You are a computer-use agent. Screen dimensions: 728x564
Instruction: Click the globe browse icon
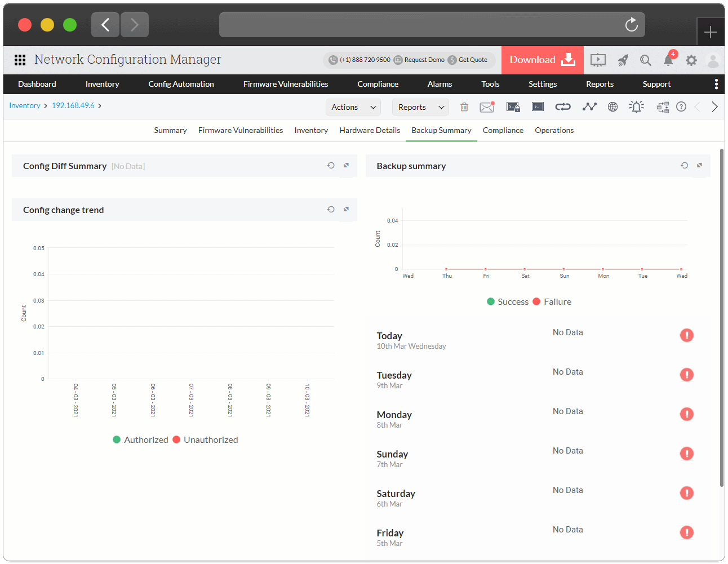[x=613, y=106]
